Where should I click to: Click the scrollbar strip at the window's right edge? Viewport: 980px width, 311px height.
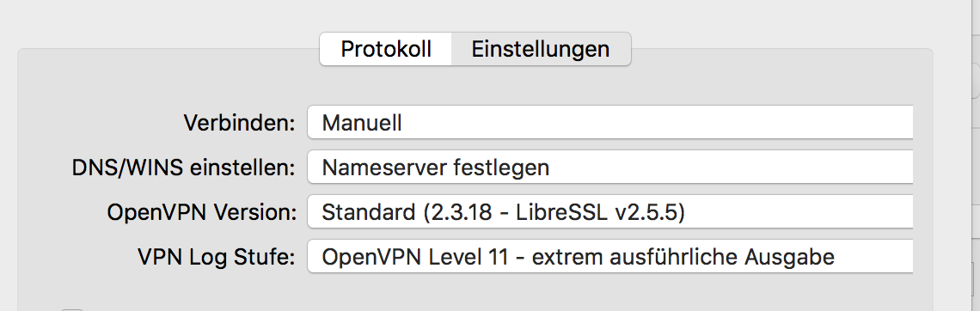click(x=976, y=187)
